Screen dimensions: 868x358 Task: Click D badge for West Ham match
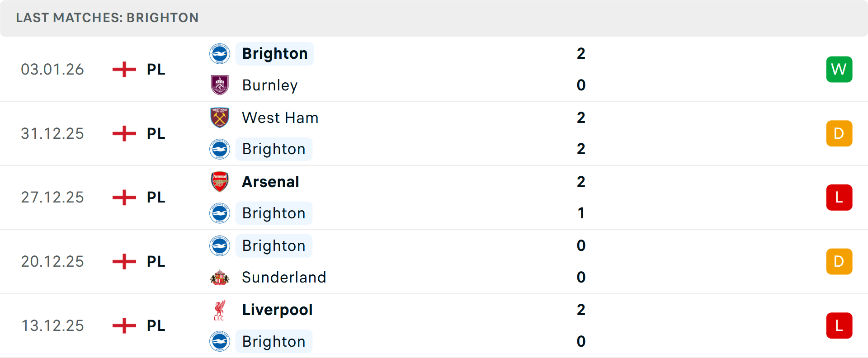pyautogui.click(x=839, y=133)
